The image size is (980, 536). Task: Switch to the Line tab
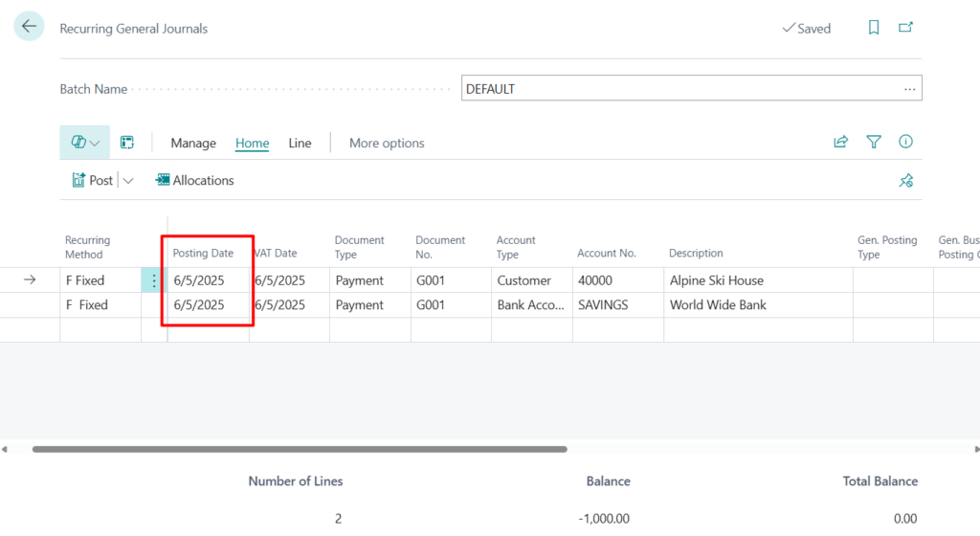pos(300,143)
